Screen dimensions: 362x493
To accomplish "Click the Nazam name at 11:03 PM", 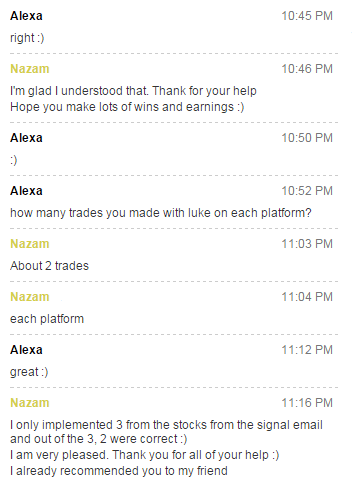I will tap(30, 244).
